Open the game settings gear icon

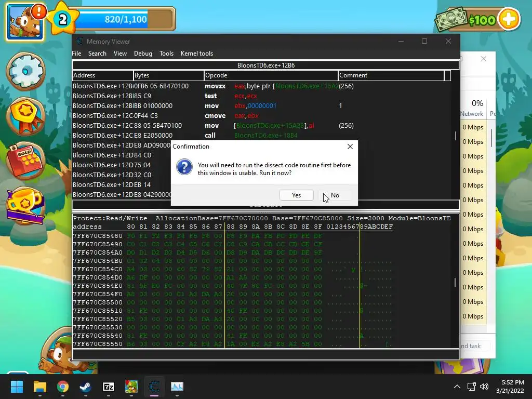pos(26,71)
